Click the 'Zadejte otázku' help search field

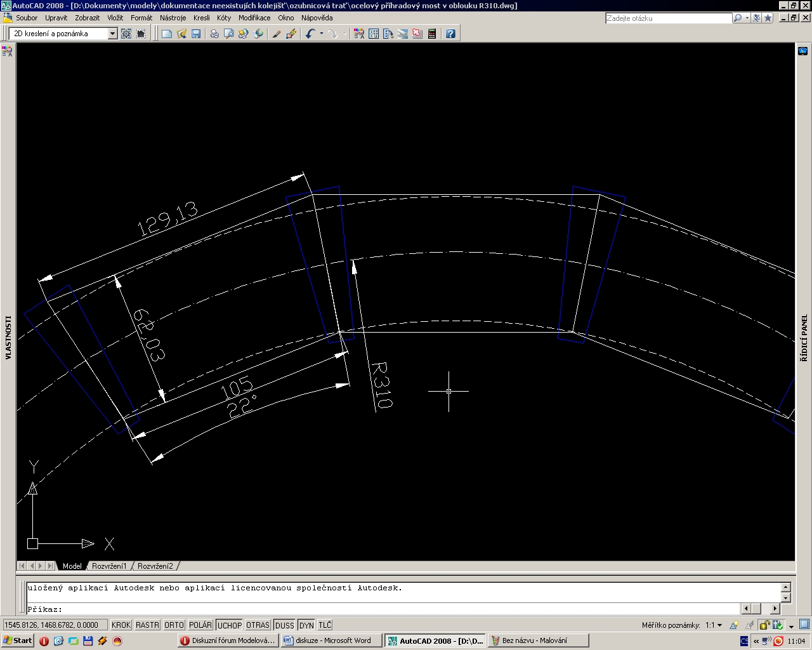click(668, 18)
